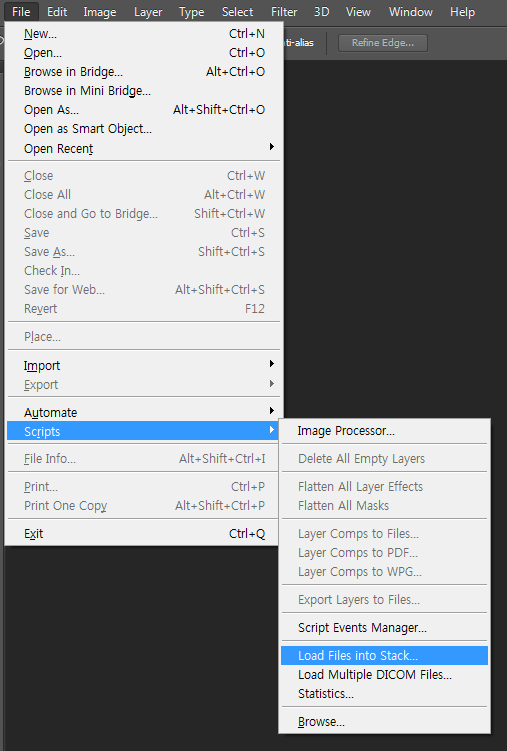Open the Window menu
Screen dimensions: 507x751
[410, 11]
